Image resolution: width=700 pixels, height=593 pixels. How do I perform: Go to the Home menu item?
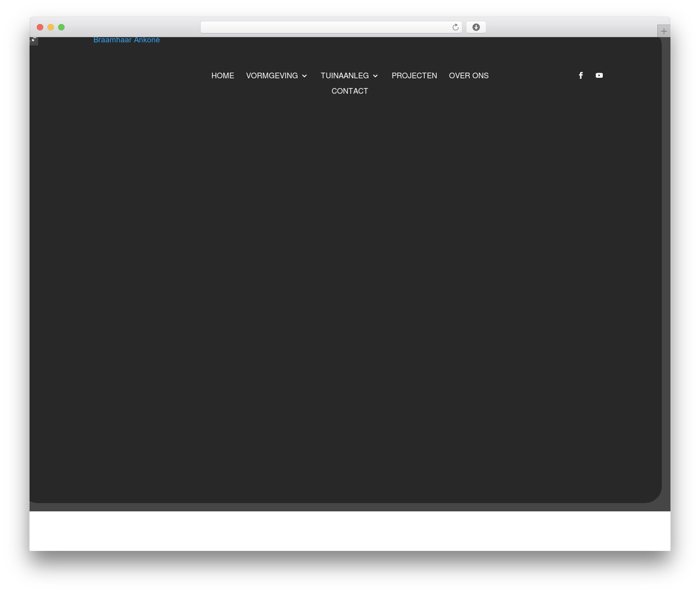click(223, 75)
